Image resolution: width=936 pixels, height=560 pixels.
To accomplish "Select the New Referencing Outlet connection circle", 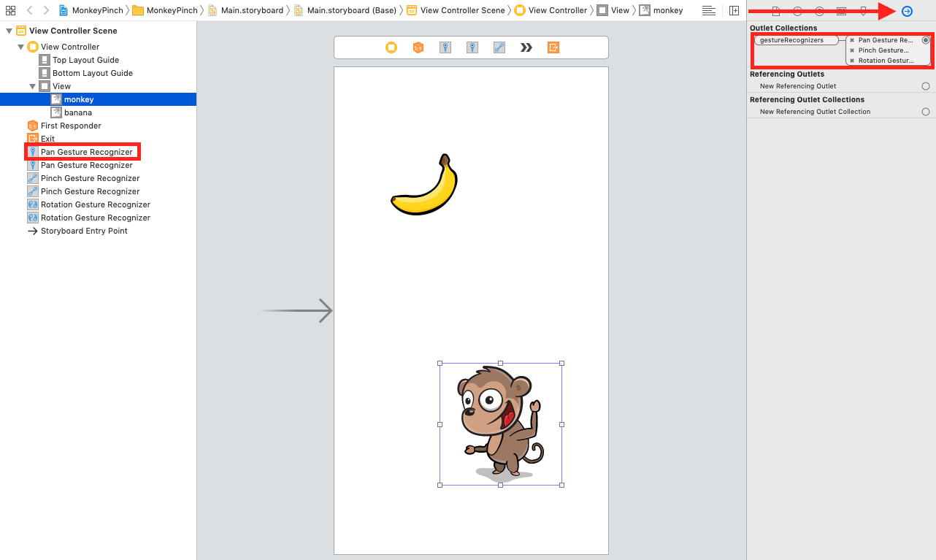I will coord(926,86).
